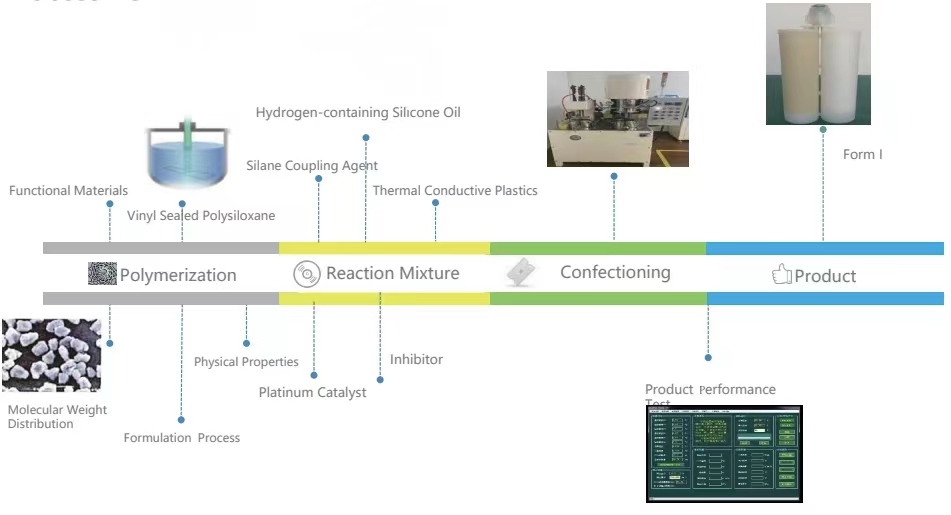Click the green bar above Confectioning
Image resolution: width=951 pixels, height=515 pixels.
point(597,248)
